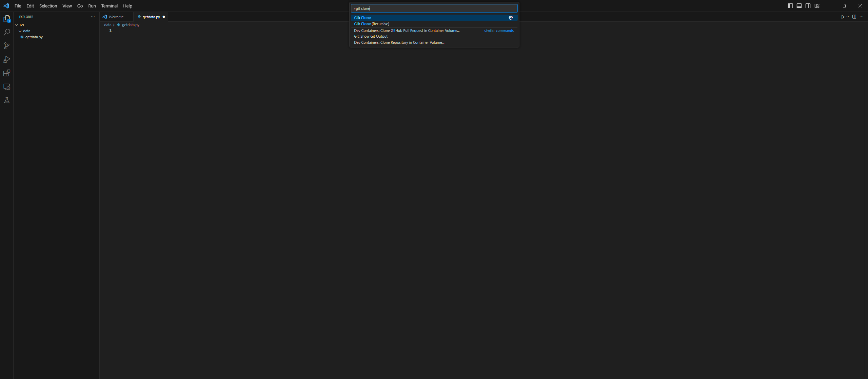This screenshot has height=379, width=868.
Task: Click the command palette input field
Action: (x=434, y=8)
